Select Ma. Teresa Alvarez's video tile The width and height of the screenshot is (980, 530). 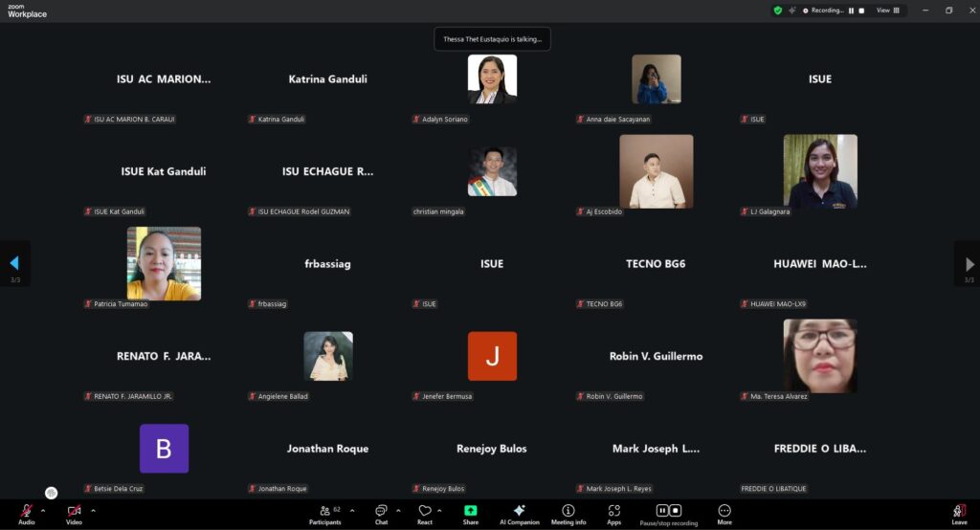coord(820,356)
